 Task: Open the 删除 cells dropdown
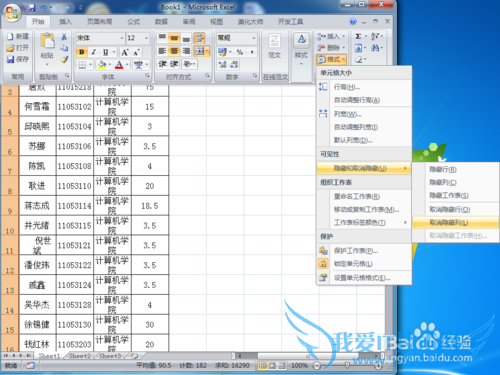[x=331, y=48]
